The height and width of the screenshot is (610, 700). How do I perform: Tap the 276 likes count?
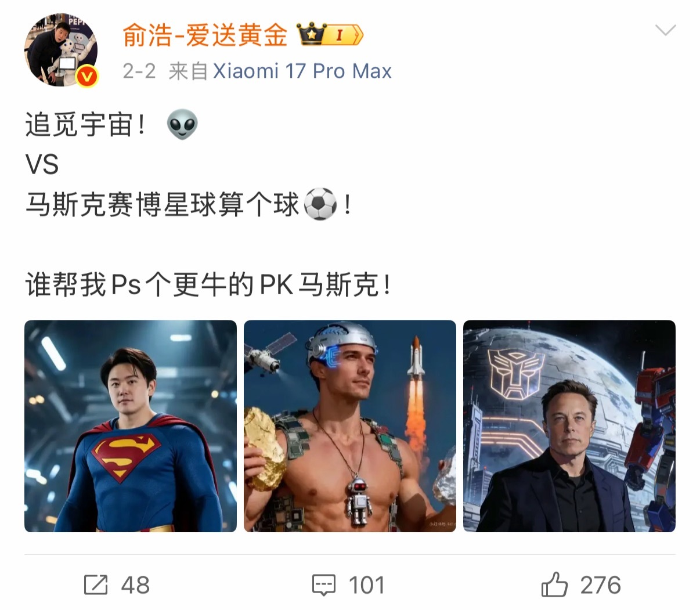601,585
